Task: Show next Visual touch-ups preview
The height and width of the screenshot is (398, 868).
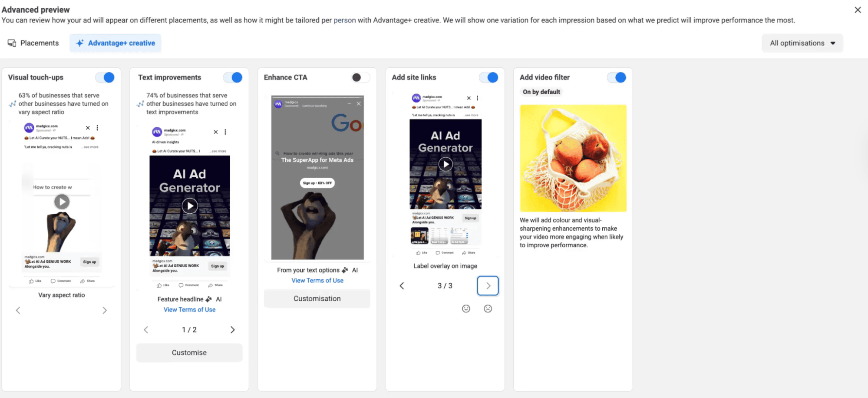Action: [x=104, y=310]
